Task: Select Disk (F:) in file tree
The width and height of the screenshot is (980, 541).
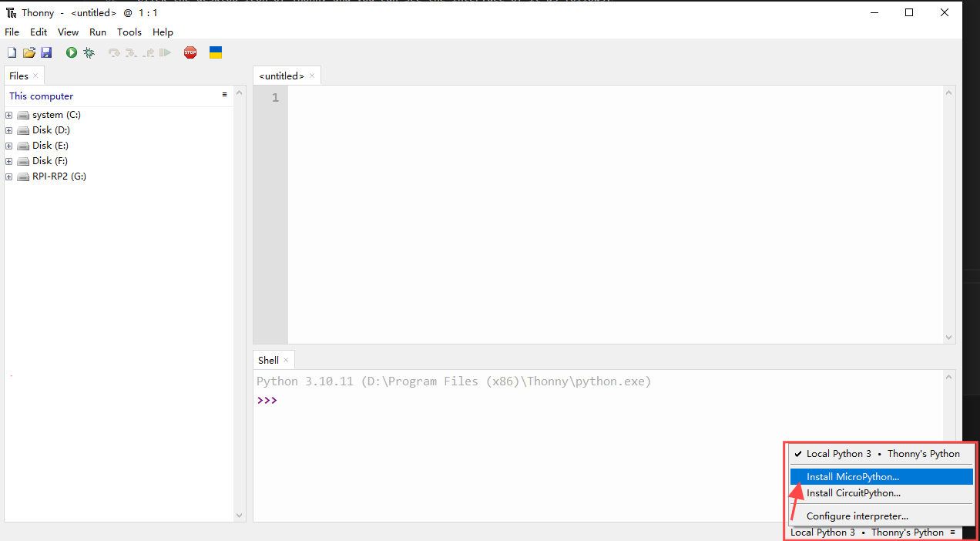Action: point(50,161)
